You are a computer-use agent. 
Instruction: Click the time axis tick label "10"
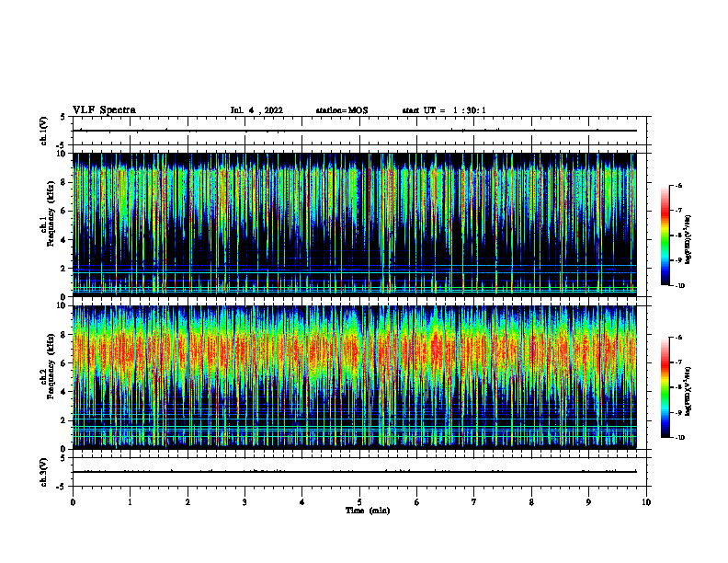646,502
